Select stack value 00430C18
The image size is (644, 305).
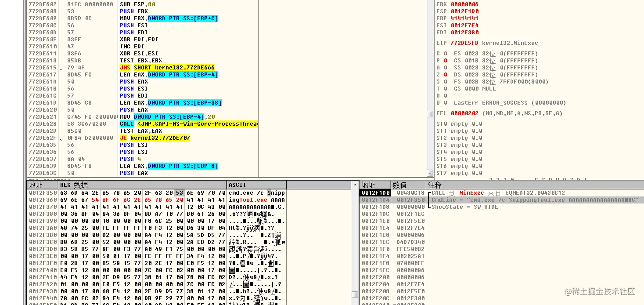[x=410, y=193]
